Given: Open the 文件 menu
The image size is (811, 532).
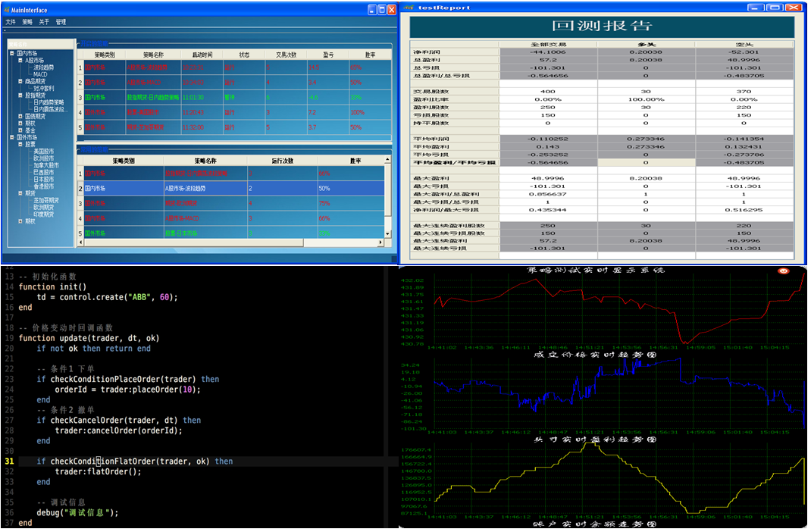Looking at the screenshot, I should click(11, 22).
